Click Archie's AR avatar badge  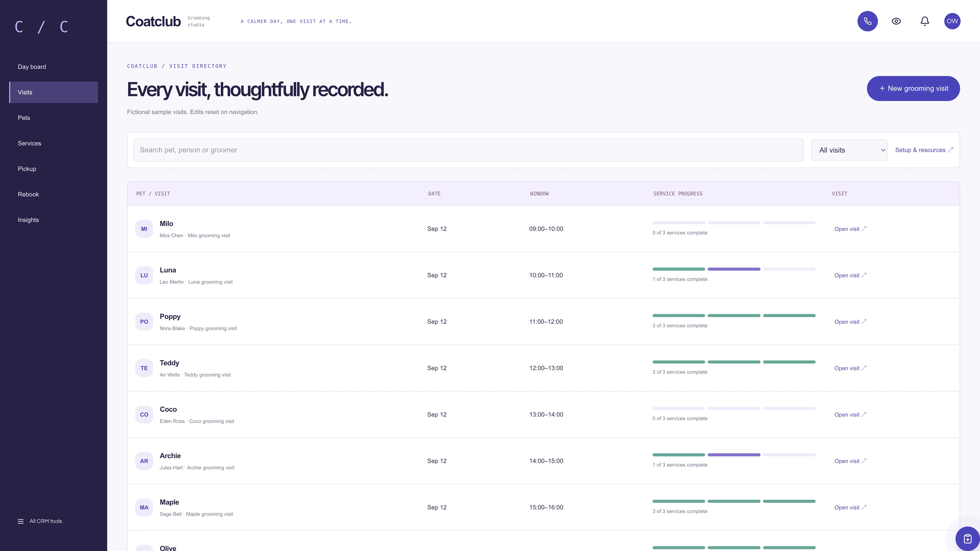click(x=144, y=461)
